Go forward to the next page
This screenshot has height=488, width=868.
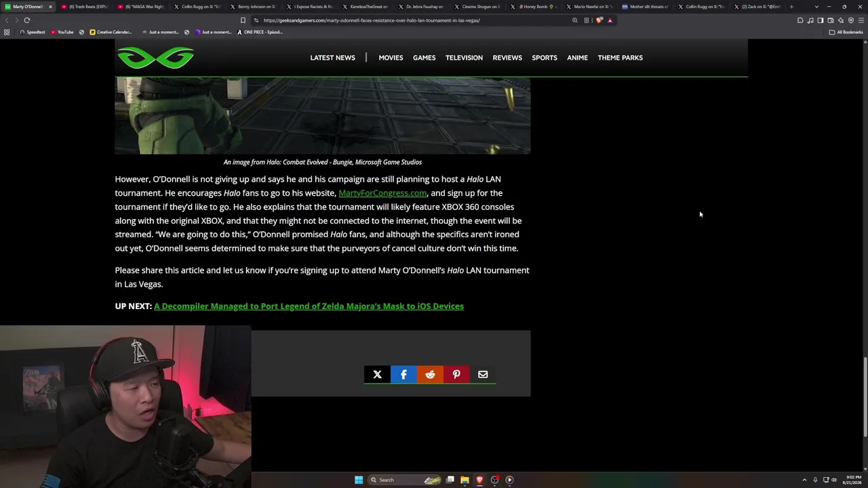pos(16,20)
